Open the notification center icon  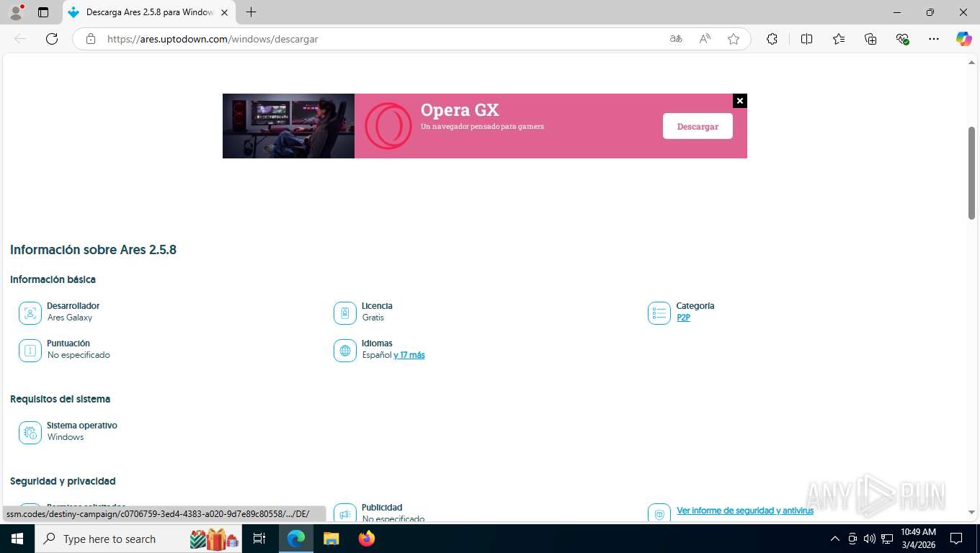956,539
